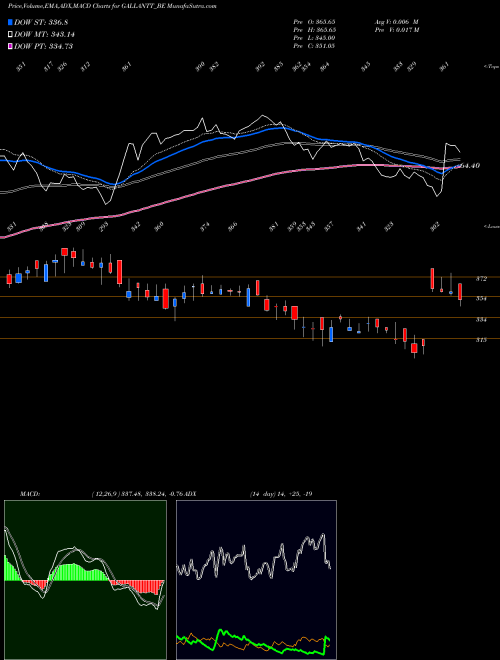Select the 'DOW PT: 334.73' legend label
Screen dimensions: 500x660
click(43, 46)
